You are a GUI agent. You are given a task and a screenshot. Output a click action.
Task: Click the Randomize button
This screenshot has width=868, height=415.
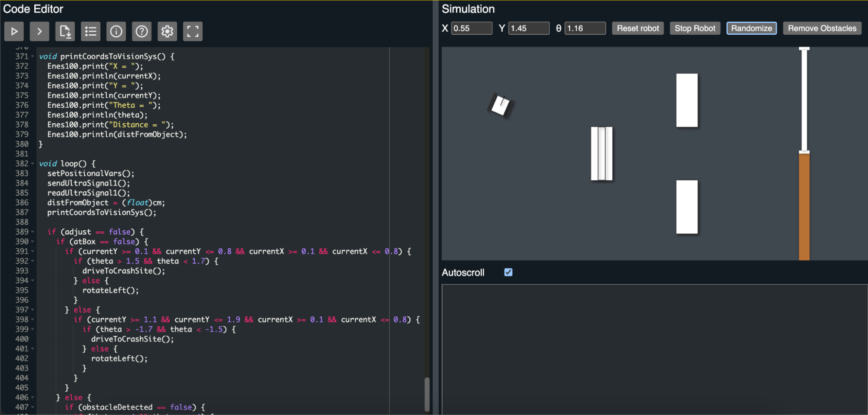click(x=752, y=28)
